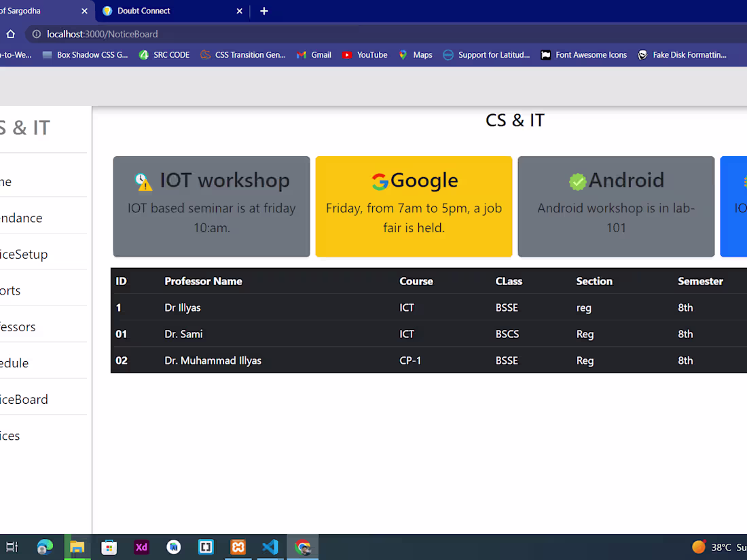Click the browser home icon
Viewport: 747px width, 560px height.
pyautogui.click(x=10, y=34)
